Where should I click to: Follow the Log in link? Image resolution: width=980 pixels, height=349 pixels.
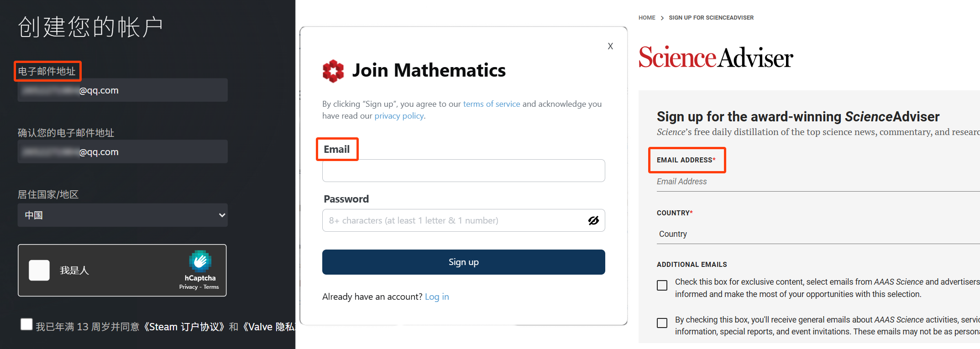tap(437, 297)
